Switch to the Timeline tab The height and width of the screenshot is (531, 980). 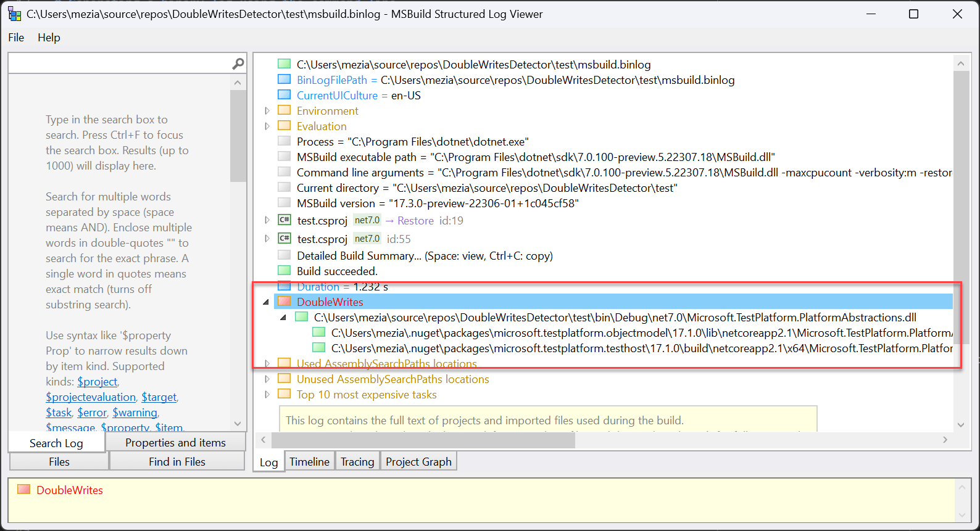point(309,462)
